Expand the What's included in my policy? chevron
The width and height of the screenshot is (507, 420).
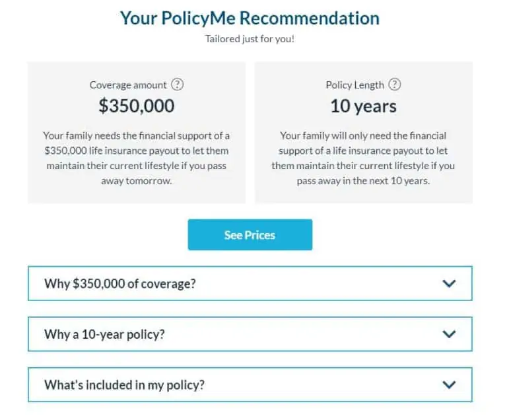pyautogui.click(x=449, y=385)
